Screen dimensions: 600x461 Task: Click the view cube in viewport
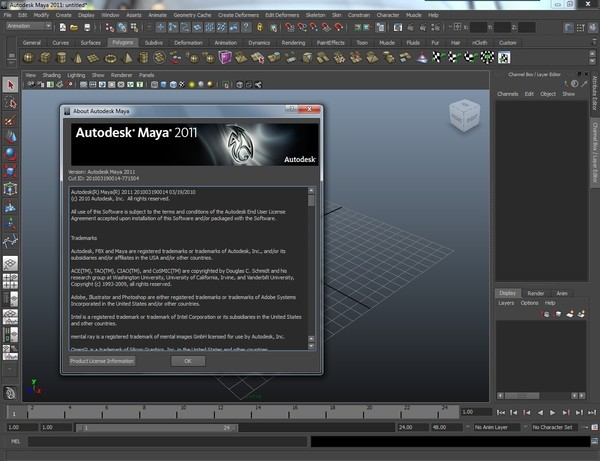464,115
